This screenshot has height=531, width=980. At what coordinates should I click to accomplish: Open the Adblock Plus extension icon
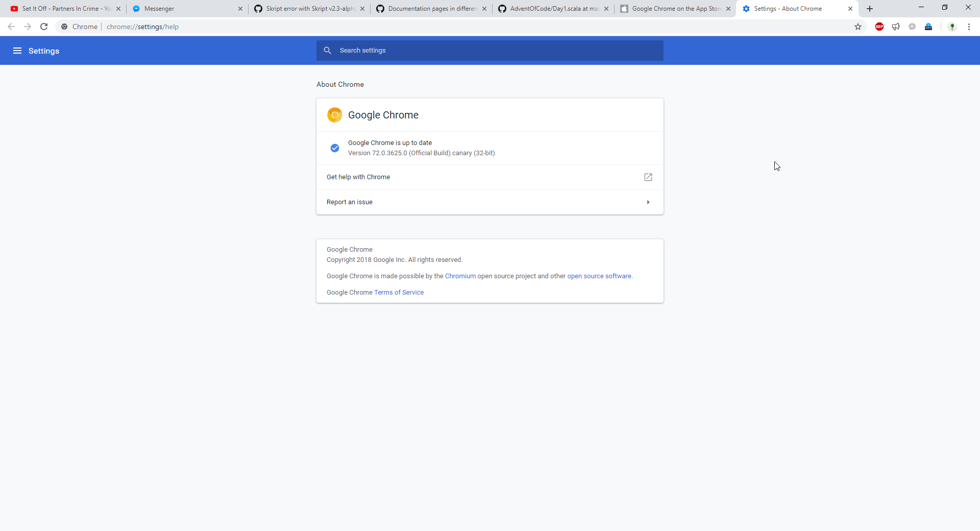[879, 27]
